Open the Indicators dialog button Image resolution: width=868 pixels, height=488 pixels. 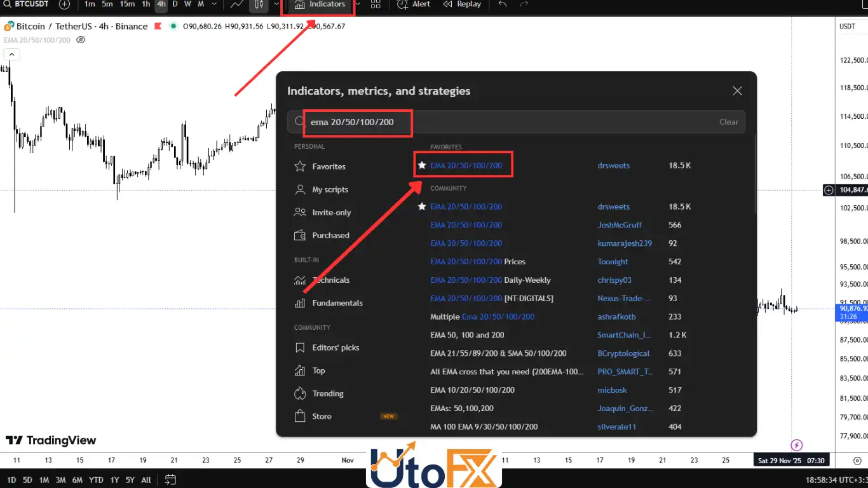coord(320,4)
